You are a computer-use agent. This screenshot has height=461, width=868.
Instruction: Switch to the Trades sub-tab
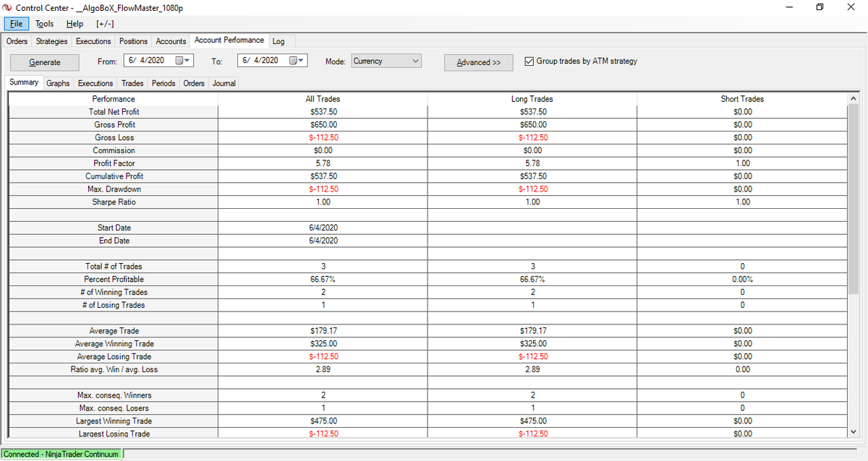[132, 83]
